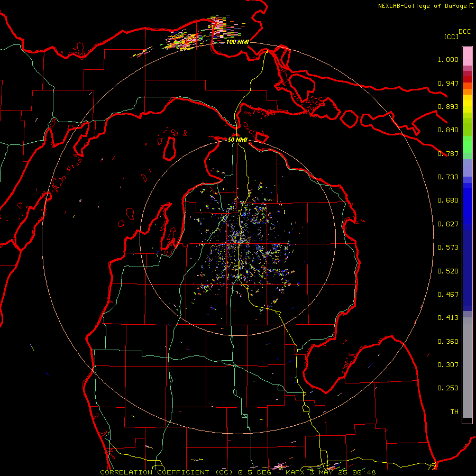Click the bright green color scale segment

pos(467,144)
